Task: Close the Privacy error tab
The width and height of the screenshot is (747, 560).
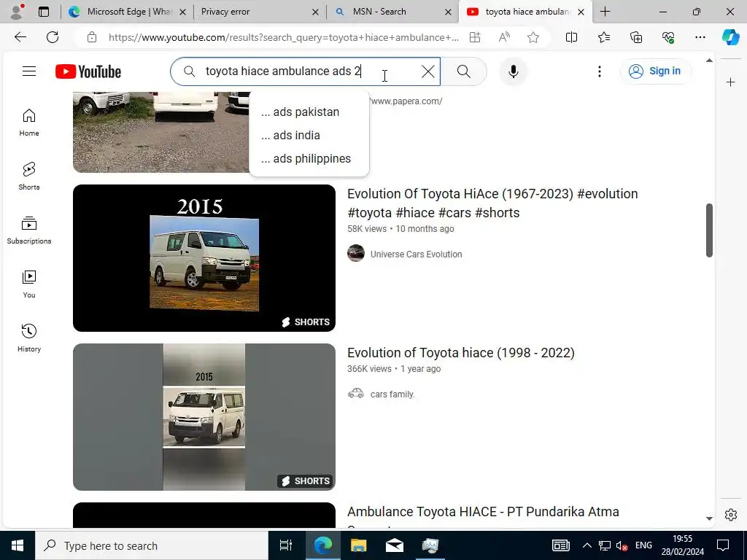Action: 315,12
